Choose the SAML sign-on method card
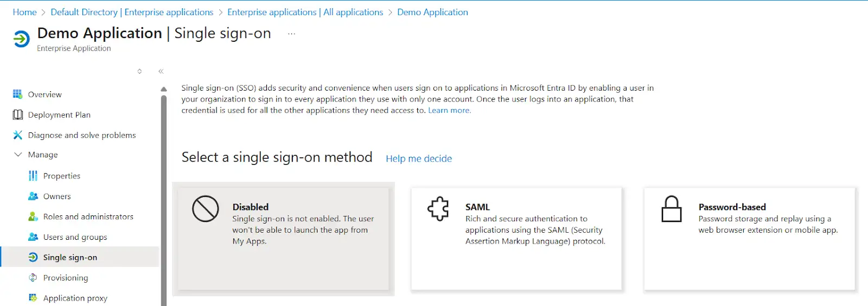This screenshot has width=868, height=306. click(516, 239)
